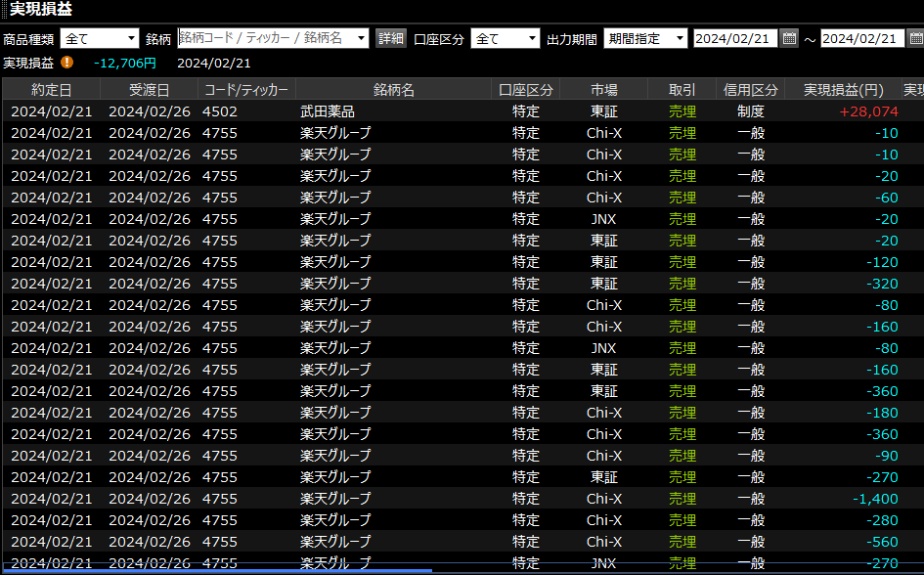Viewport: 924px width, 575px height.
Task: Open the 出力期間 期間指定 dropdown
Action: coord(645,39)
